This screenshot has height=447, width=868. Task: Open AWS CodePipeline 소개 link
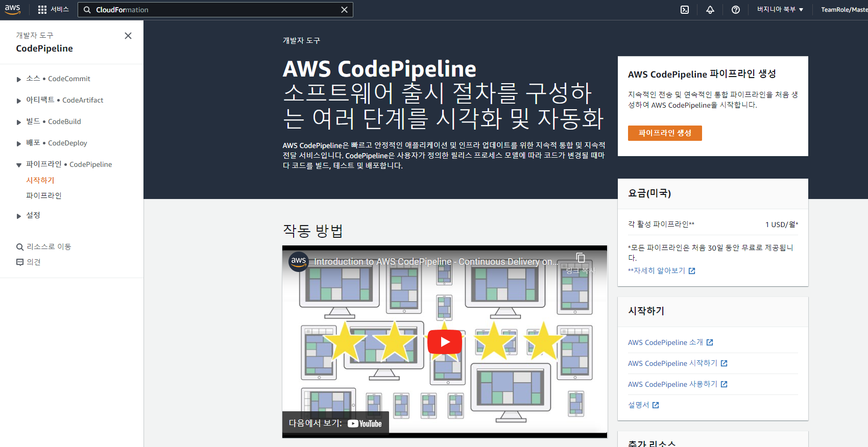665,342
